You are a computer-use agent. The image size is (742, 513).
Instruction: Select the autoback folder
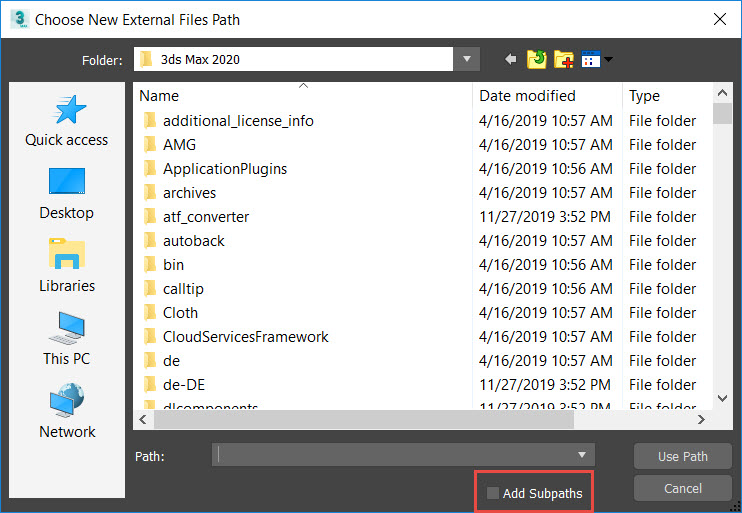(x=194, y=241)
